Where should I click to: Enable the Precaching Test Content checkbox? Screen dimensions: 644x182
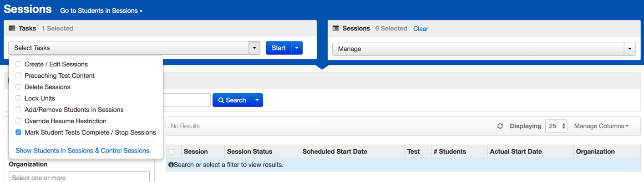19,76
